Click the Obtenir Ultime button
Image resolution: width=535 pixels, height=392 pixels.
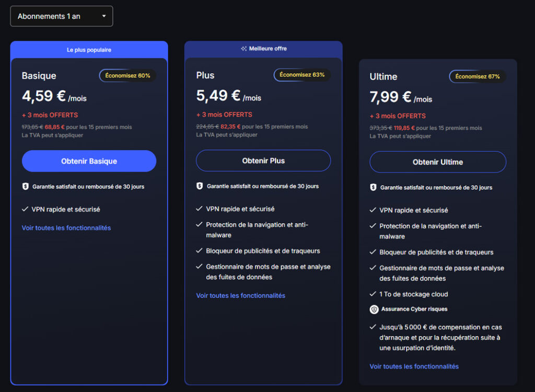438,162
